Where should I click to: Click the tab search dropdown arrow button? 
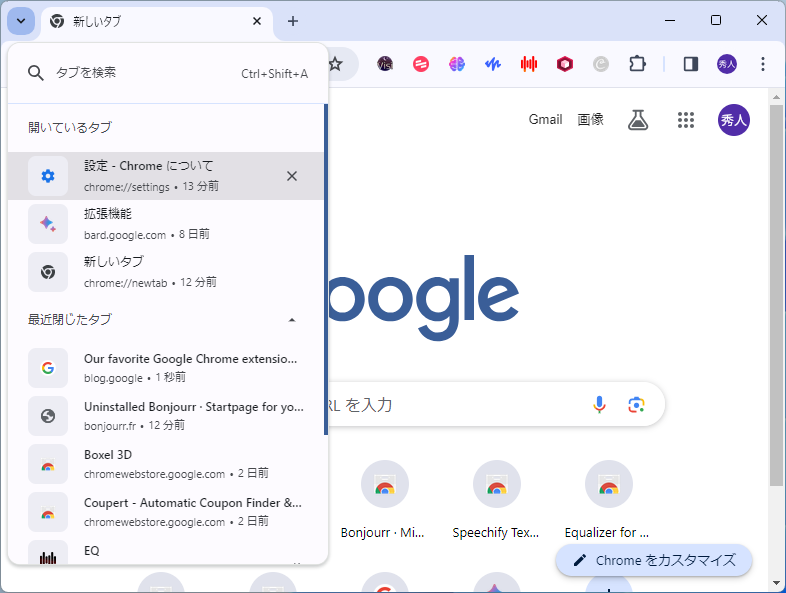[21, 21]
